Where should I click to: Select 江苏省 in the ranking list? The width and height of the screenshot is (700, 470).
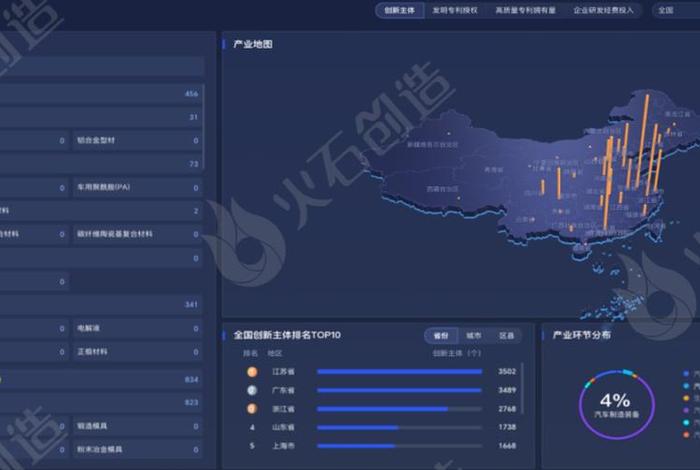[x=283, y=372]
